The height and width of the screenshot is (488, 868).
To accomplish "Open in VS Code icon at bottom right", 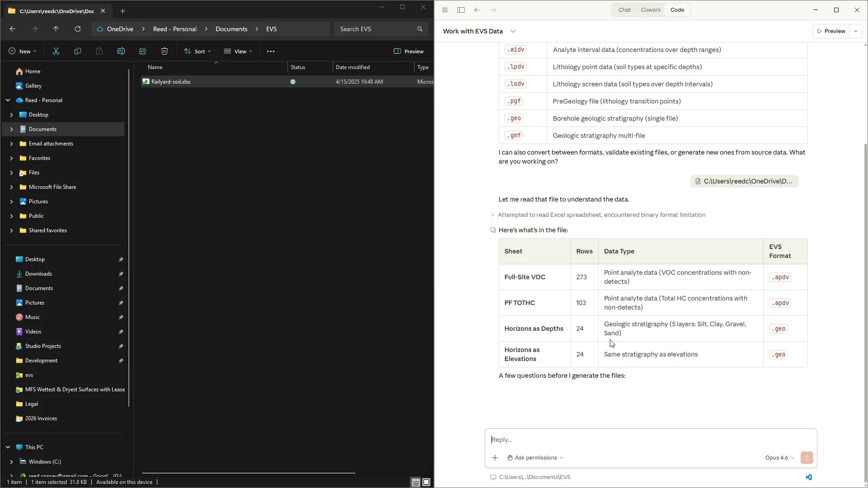I will click(x=809, y=477).
